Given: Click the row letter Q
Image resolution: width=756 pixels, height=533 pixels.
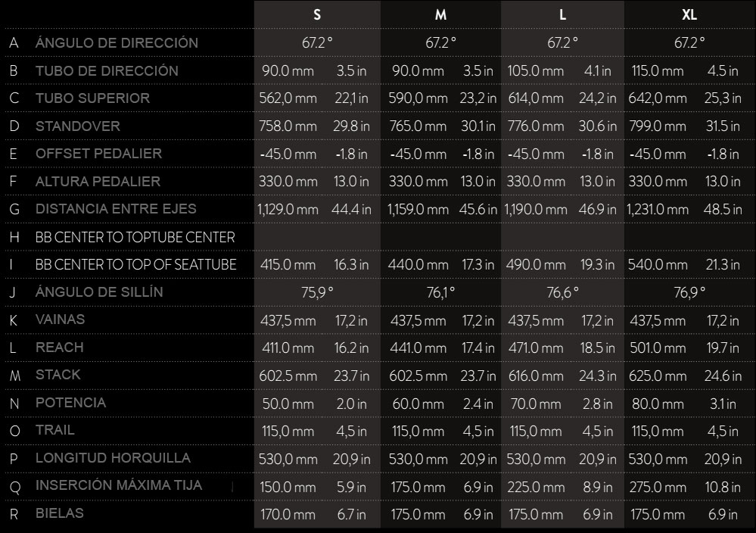Looking at the screenshot, I should [14, 487].
